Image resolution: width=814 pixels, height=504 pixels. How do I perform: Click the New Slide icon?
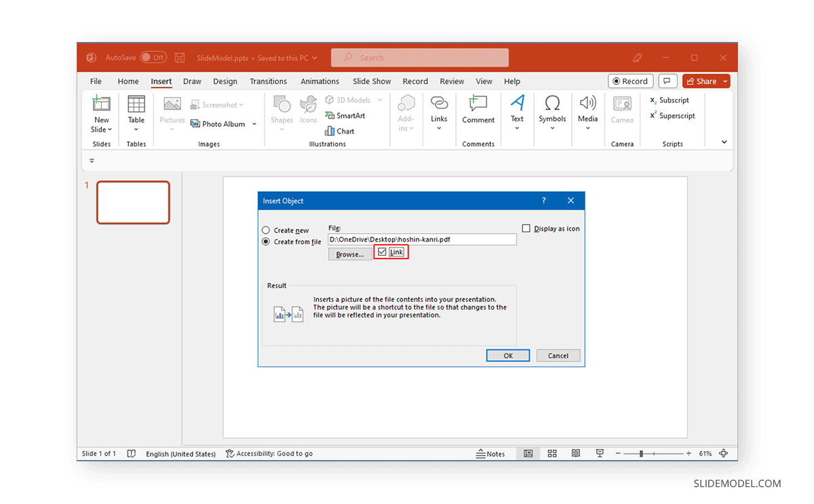coord(101,104)
